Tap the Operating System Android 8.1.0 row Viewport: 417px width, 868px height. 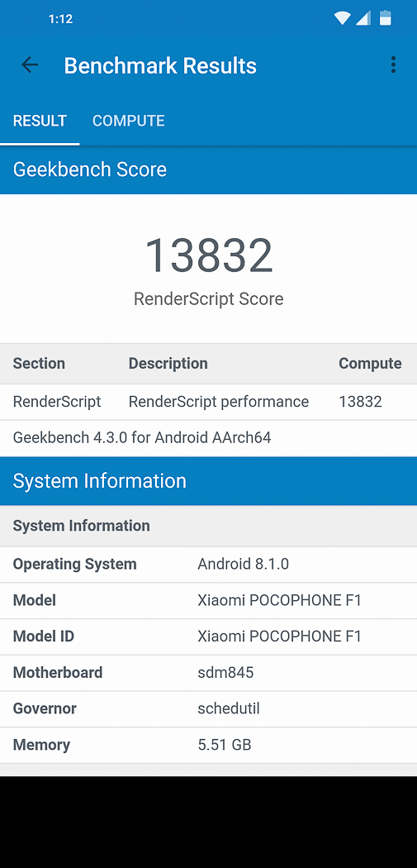[208, 565]
